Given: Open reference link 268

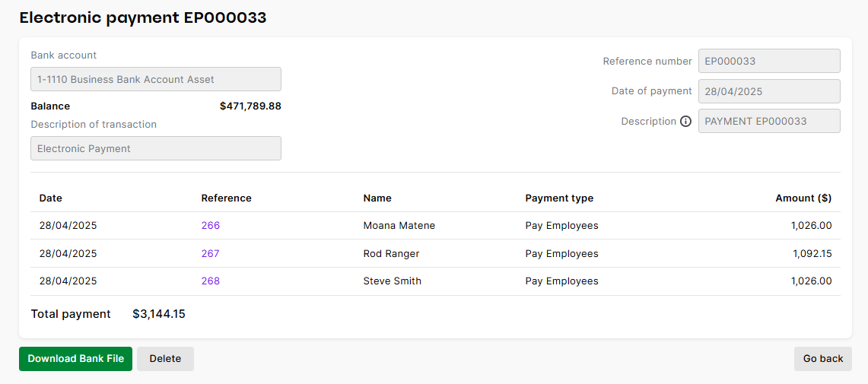Looking at the screenshot, I should click(x=211, y=281).
